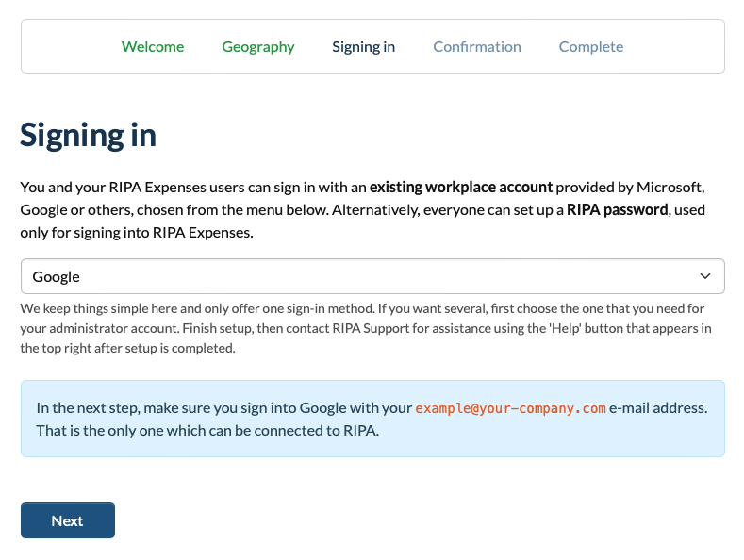Open the Google sign-in method dropdown
This screenshot has height=560, width=744.
(372, 276)
